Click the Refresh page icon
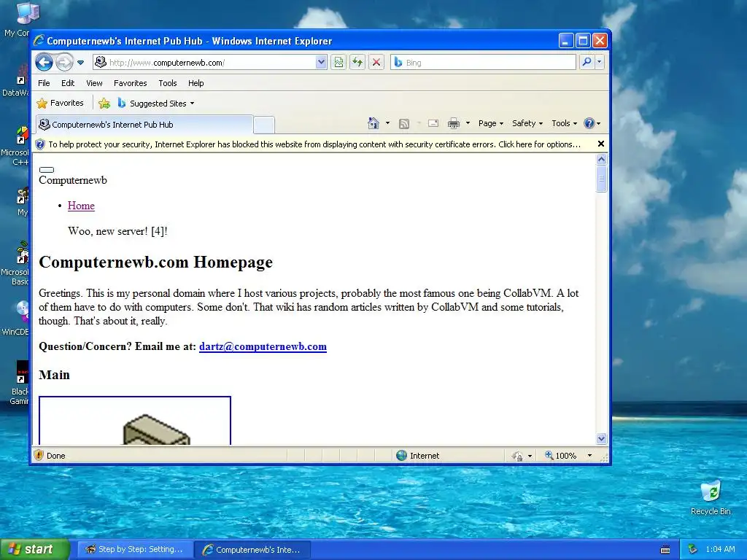 [x=357, y=63]
